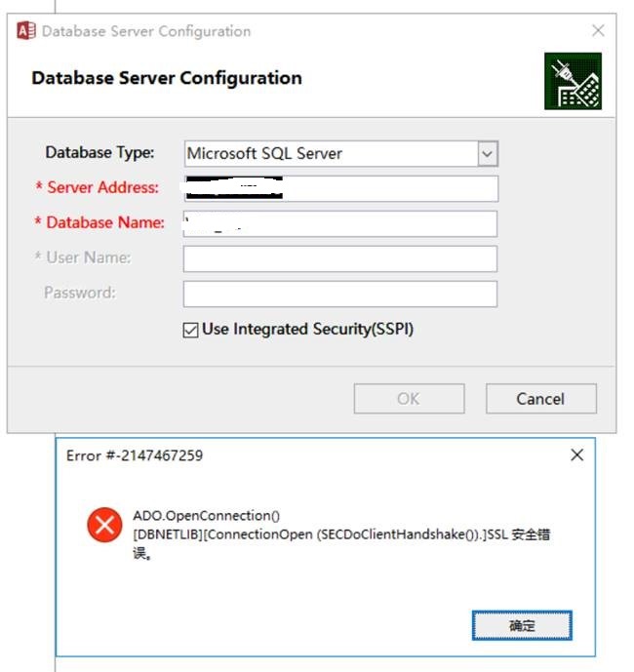
Task: Click the bold Database Server Configuration heading
Action: pos(167,78)
